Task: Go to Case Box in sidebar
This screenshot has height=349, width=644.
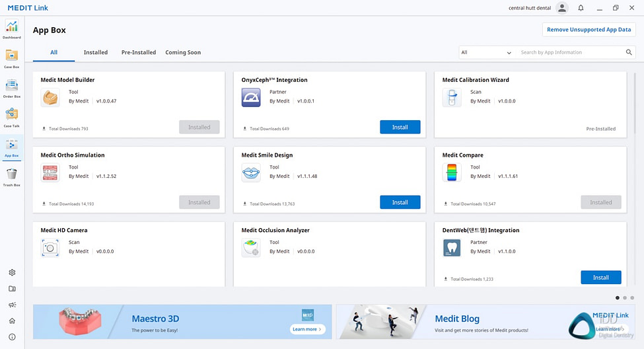Action: (11, 58)
